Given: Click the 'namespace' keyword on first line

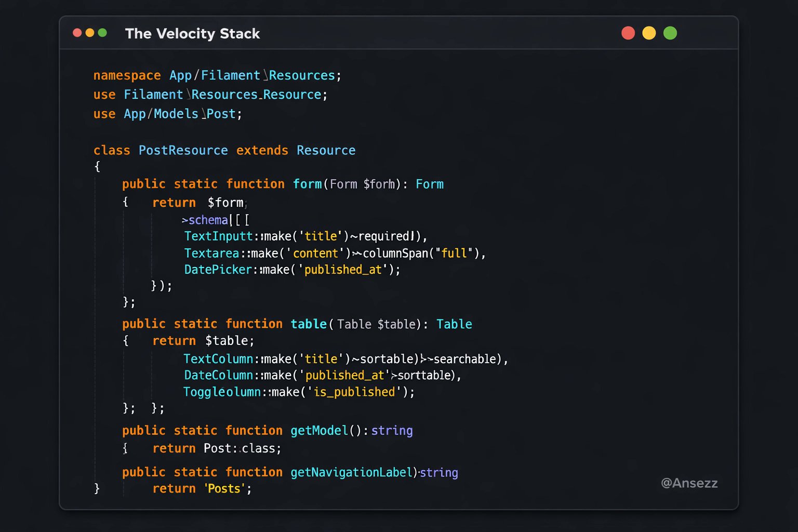Looking at the screenshot, I should (x=127, y=75).
